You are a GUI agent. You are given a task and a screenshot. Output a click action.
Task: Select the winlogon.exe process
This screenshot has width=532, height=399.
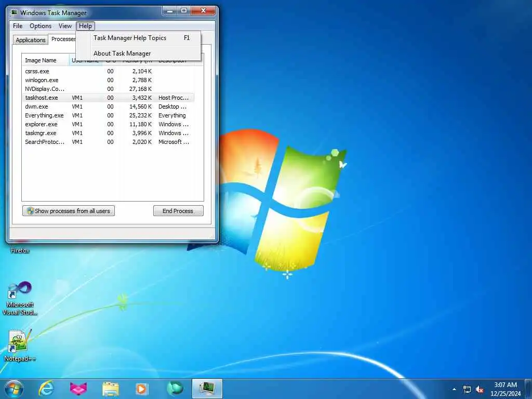(x=109, y=80)
